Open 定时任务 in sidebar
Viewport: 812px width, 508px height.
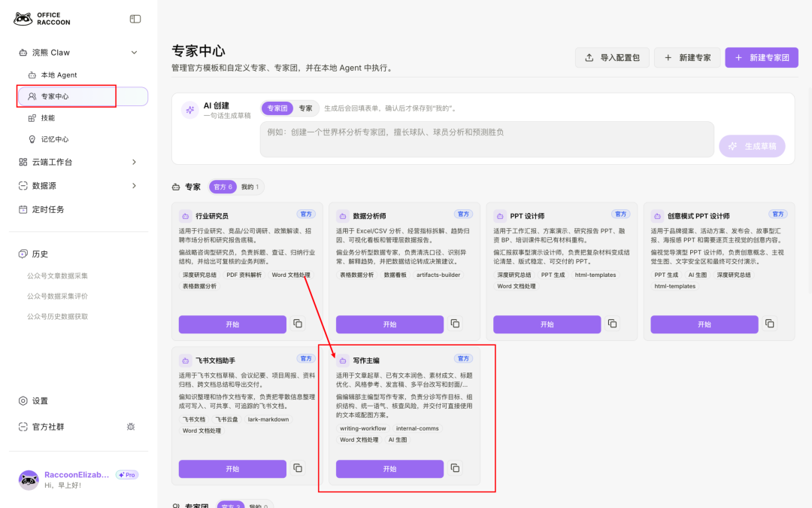47,209
